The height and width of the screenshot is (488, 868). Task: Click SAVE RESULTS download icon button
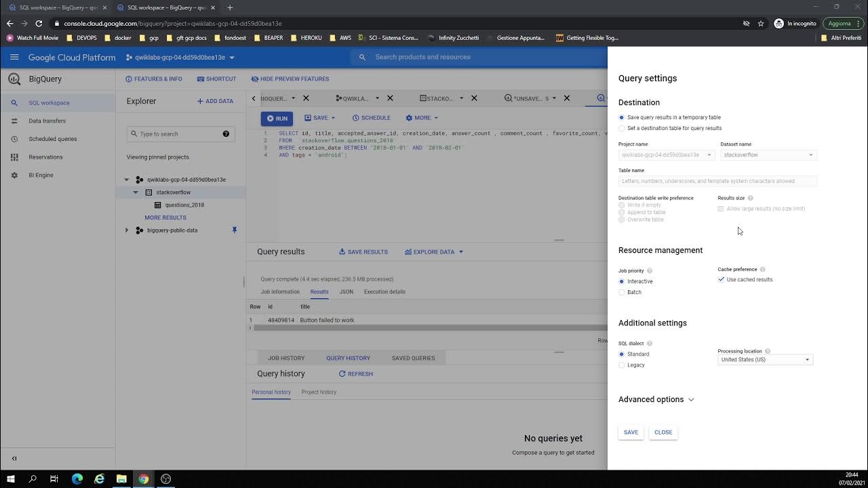(x=363, y=252)
